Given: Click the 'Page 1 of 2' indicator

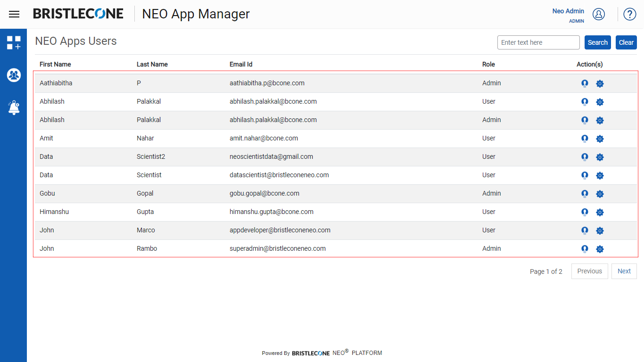Looking at the screenshot, I should click(x=546, y=271).
